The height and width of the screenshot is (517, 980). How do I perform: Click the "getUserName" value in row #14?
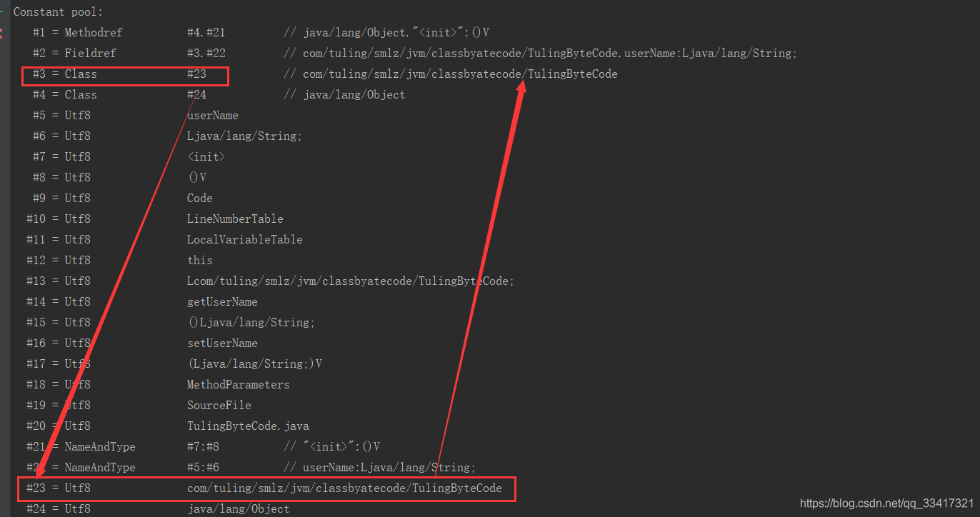(222, 302)
